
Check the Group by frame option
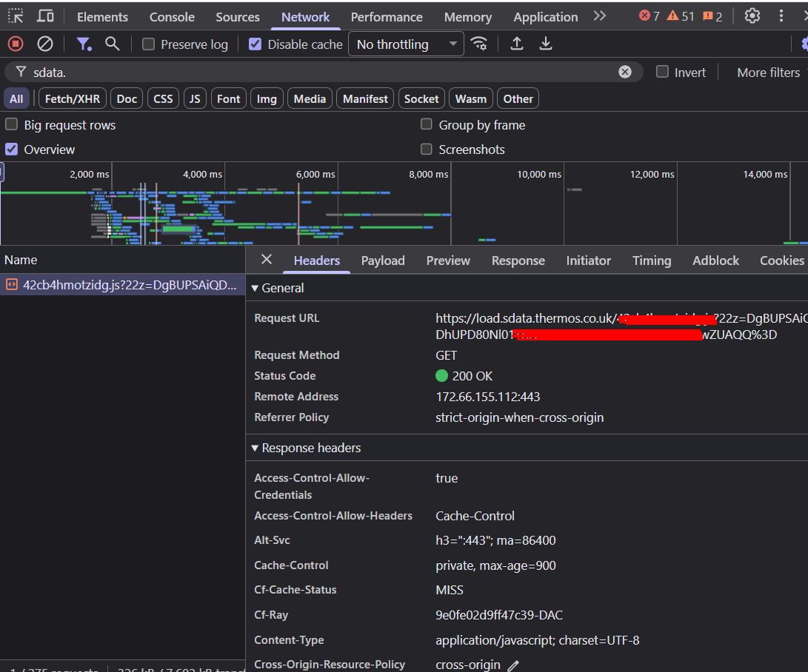tap(426, 124)
